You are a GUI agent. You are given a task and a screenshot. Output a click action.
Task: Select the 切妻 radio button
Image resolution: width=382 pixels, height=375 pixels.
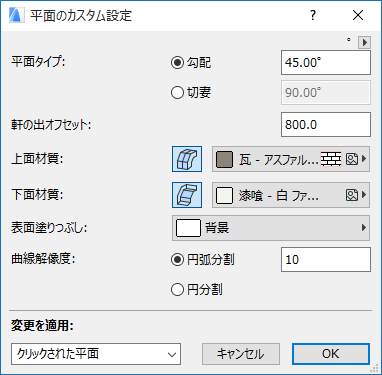pyautogui.click(x=177, y=92)
